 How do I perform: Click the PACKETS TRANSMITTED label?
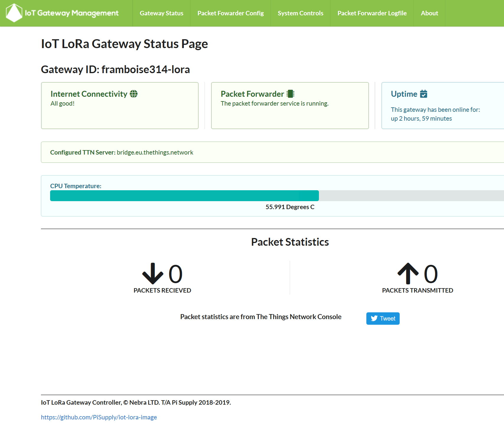[x=418, y=291]
